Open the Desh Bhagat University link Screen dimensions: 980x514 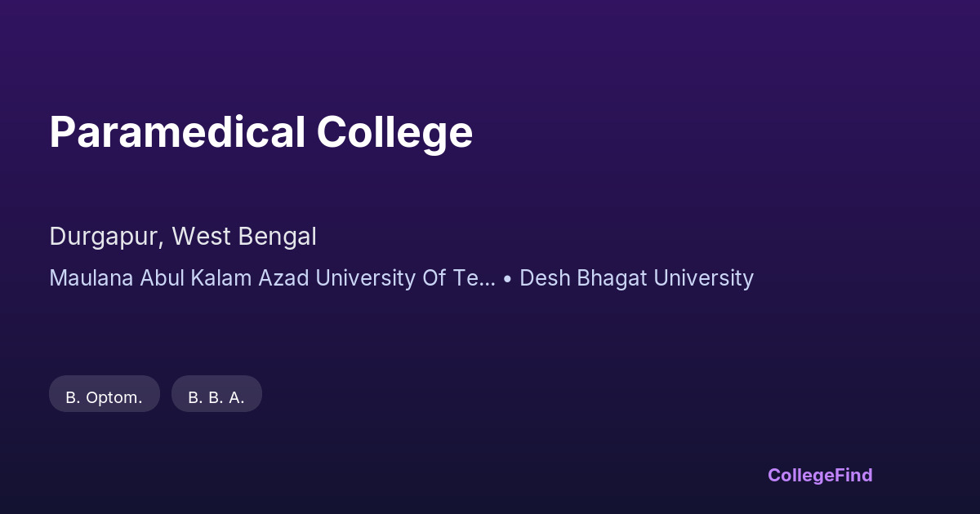(x=636, y=278)
